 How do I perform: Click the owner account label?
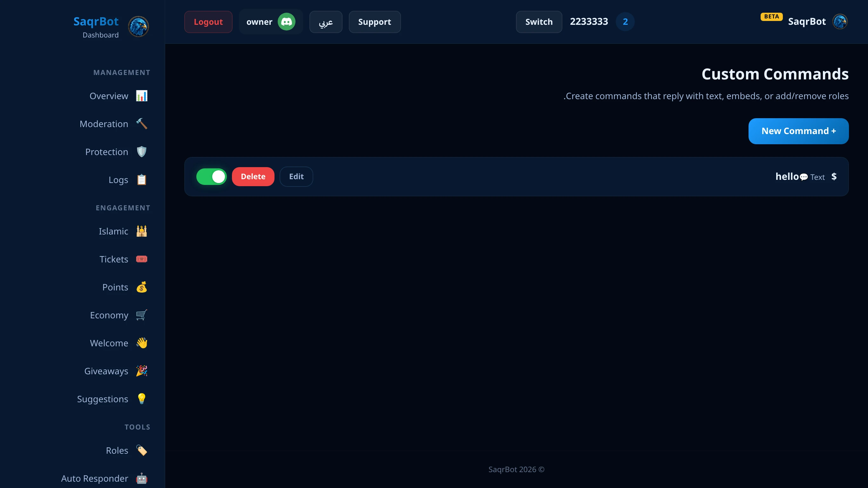tap(259, 22)
